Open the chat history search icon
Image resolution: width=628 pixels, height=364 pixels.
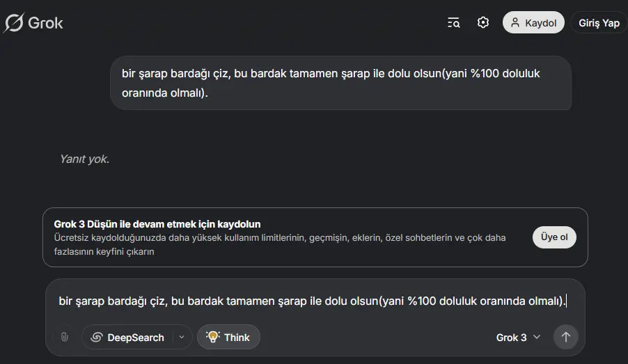click(x=453, y=23)
